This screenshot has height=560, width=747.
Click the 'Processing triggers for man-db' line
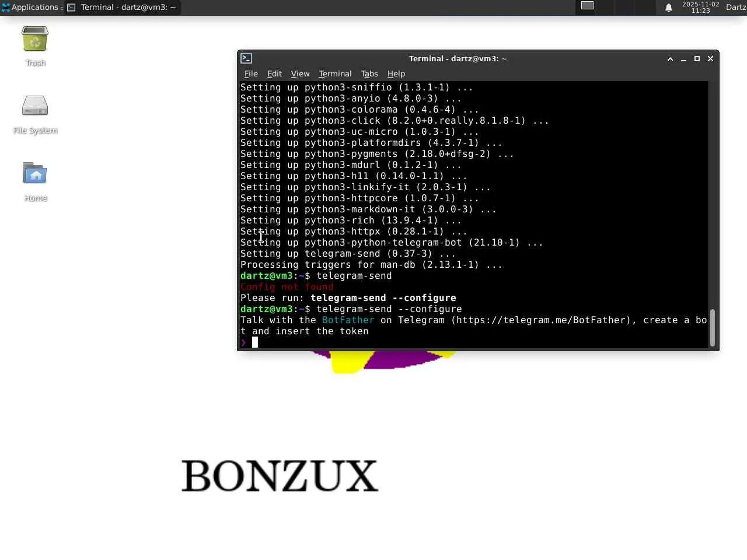click(372, 265)
